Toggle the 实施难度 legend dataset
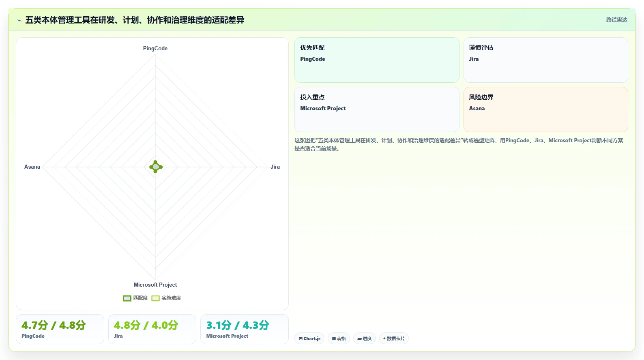 tap(166, 298)
